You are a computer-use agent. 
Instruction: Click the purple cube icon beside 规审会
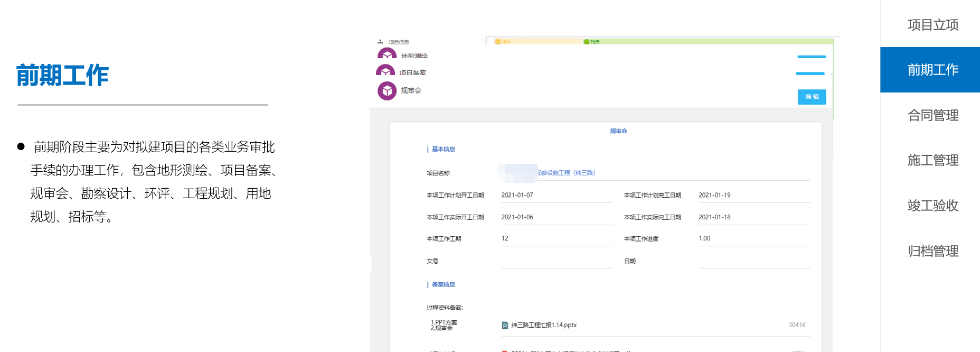(387, 91)
